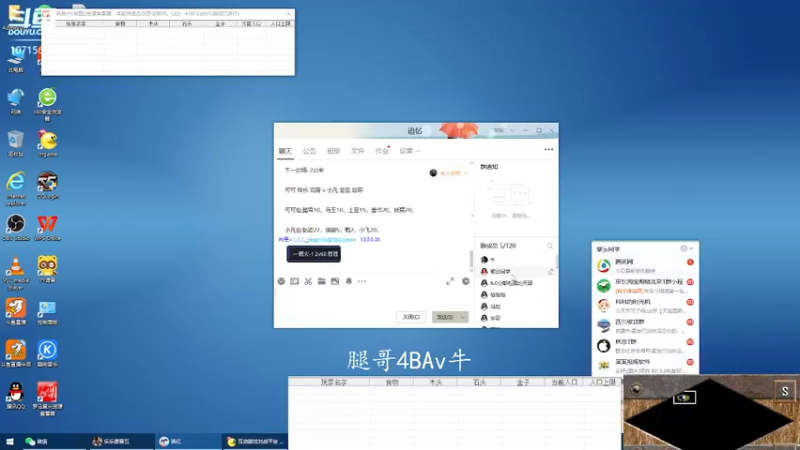Image resolution: width=800 pixels, height=450 pixels.
Task: Open the send button dropdown arrow
Action: point(463,317)
